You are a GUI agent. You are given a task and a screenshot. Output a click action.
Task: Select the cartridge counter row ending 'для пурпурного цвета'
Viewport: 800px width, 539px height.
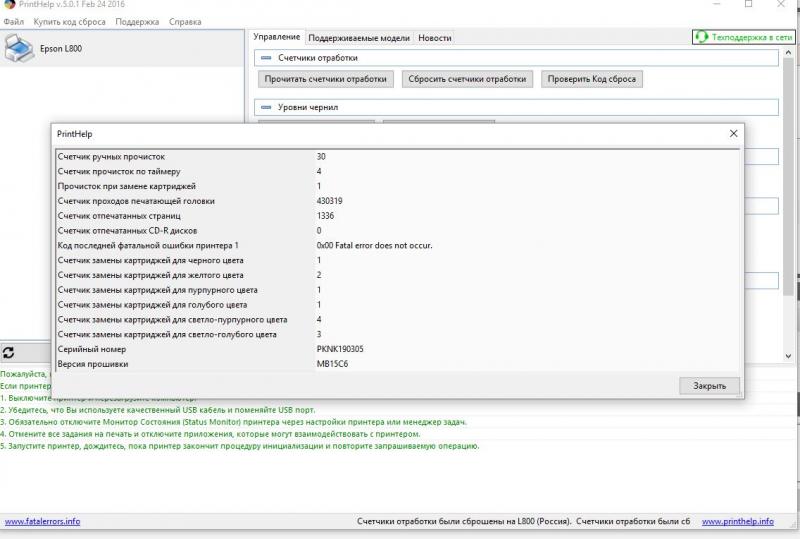pos(397,290)
